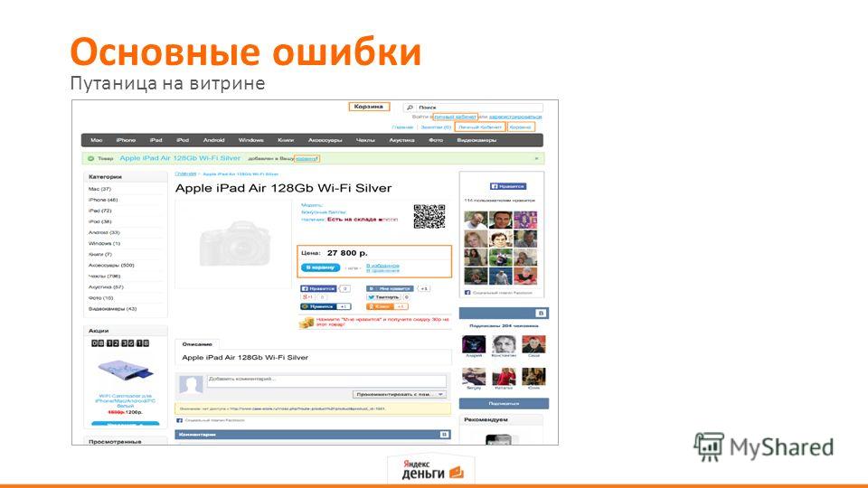Click the search magnifier icon
The image size is (868, 488).
click(x=410, y=108)
